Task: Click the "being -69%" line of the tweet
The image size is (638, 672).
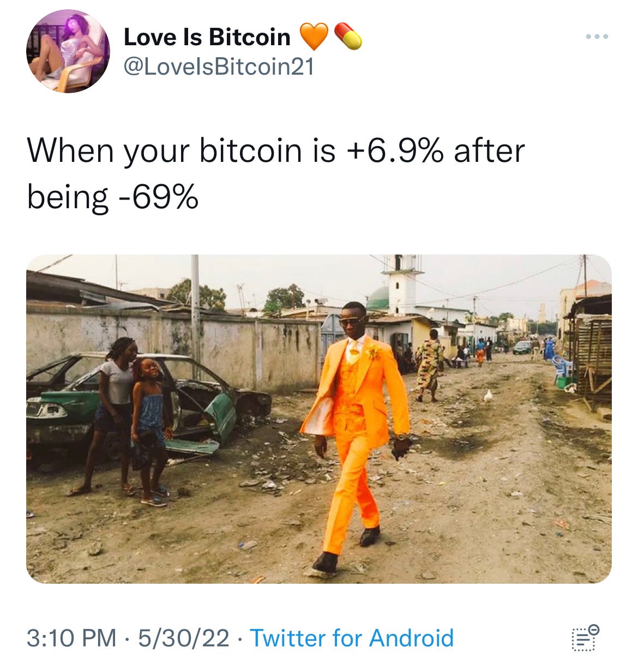Action: pyautogui.click(x=112, y=197)
